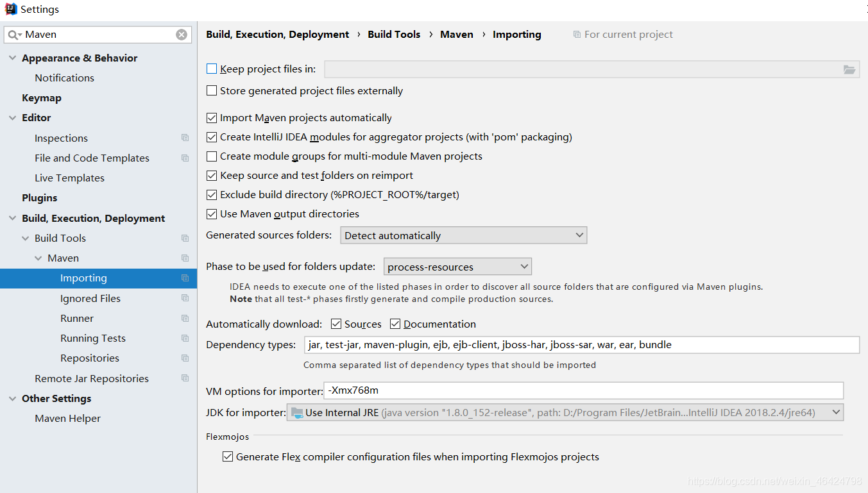Image resolution: width=868 pixels, height=493 pixels.
Task: Open Maven Helper settings
Action: pyautogui.click(x=67, y=418)
